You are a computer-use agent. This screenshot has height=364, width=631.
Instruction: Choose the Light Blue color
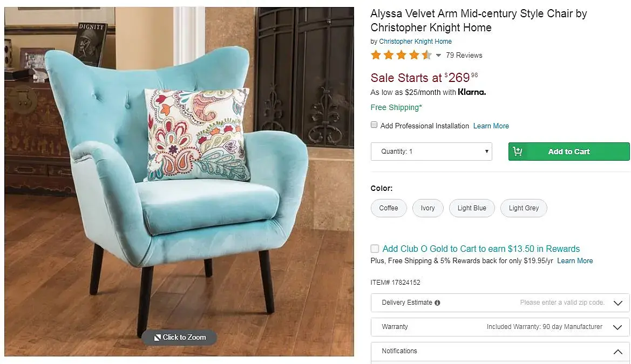[472, 208]
